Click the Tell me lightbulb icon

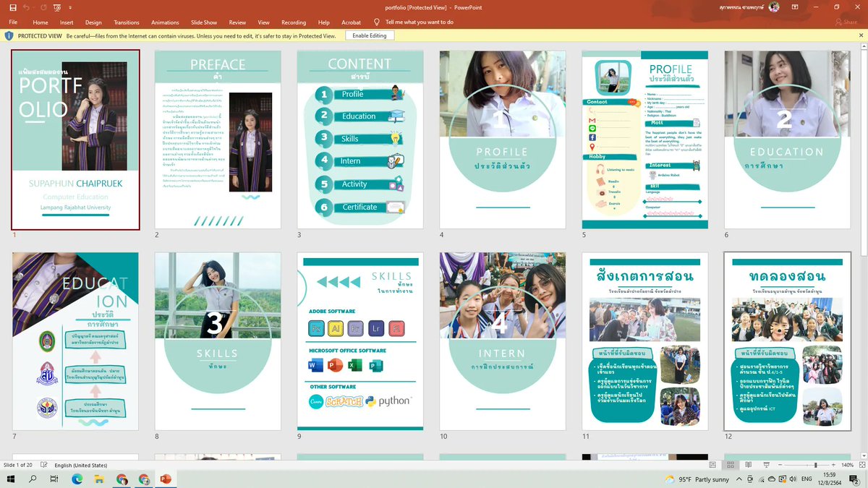coord(376,22)
